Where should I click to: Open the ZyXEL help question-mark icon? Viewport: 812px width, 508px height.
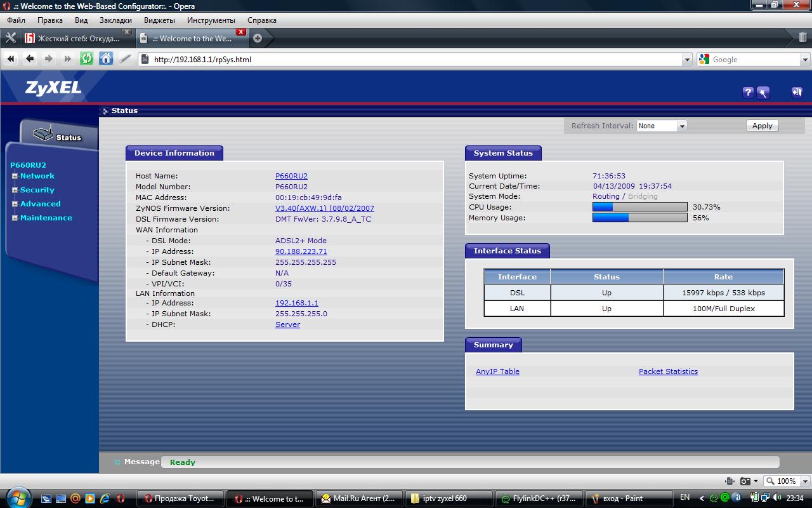click(x=748, y=92)
